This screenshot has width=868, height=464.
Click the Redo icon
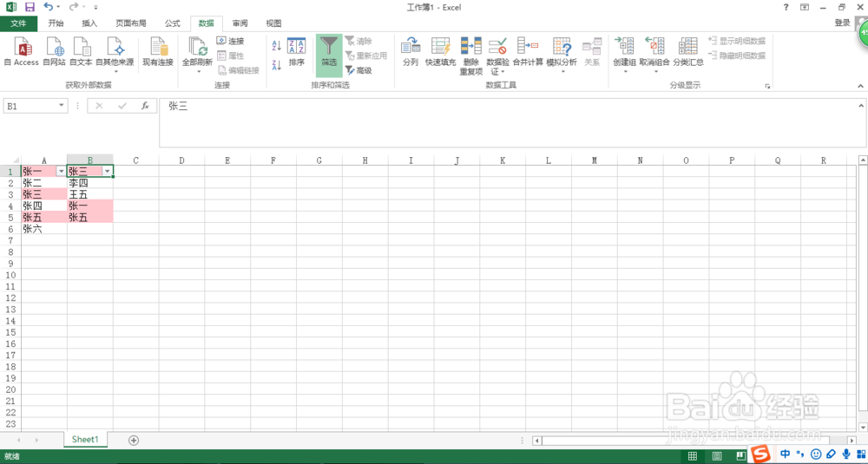coord(73,7)
